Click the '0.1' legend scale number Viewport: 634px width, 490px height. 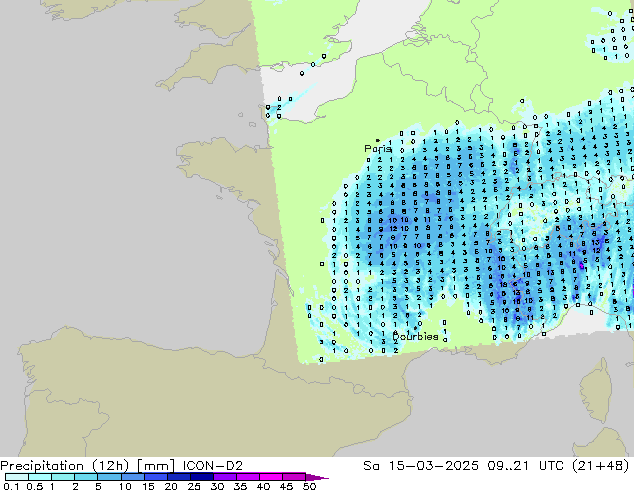pos(11,486)
